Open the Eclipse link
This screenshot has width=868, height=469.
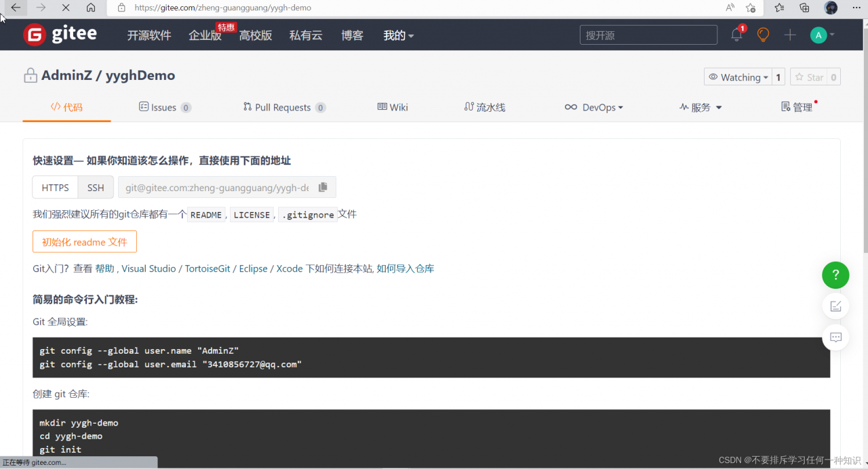254,268
